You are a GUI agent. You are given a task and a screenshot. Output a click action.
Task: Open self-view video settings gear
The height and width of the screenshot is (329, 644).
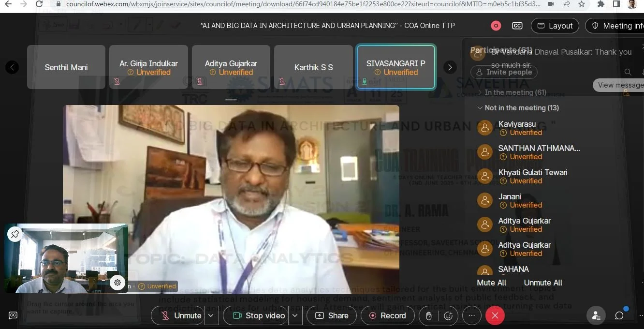coord(117,283)
